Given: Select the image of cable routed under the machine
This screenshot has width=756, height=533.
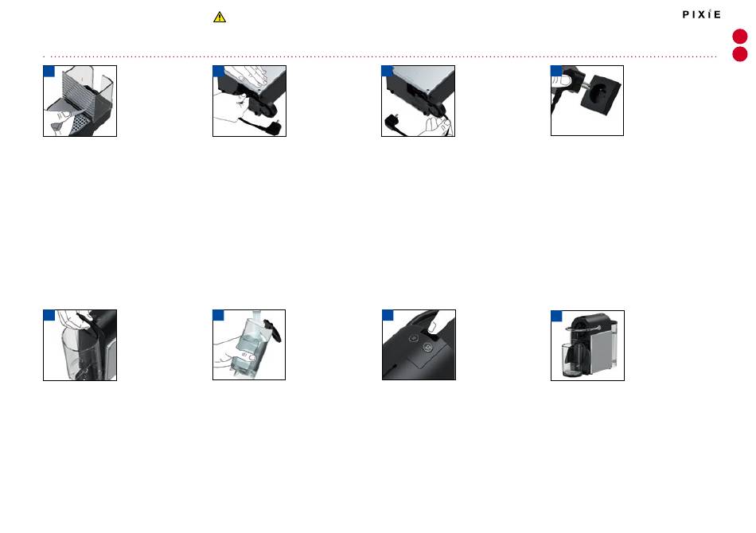Looking at the screenshot, I should click(418, 101).
